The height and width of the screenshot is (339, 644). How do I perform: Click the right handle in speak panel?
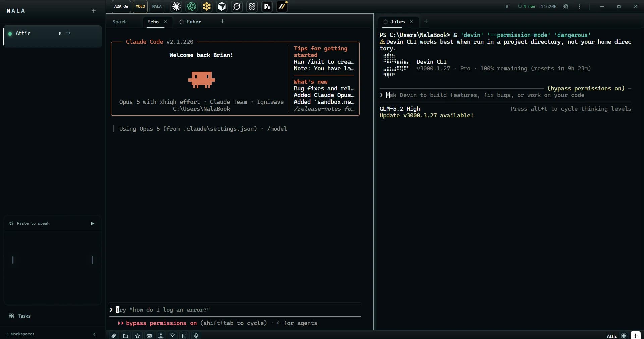pos(92,260)
